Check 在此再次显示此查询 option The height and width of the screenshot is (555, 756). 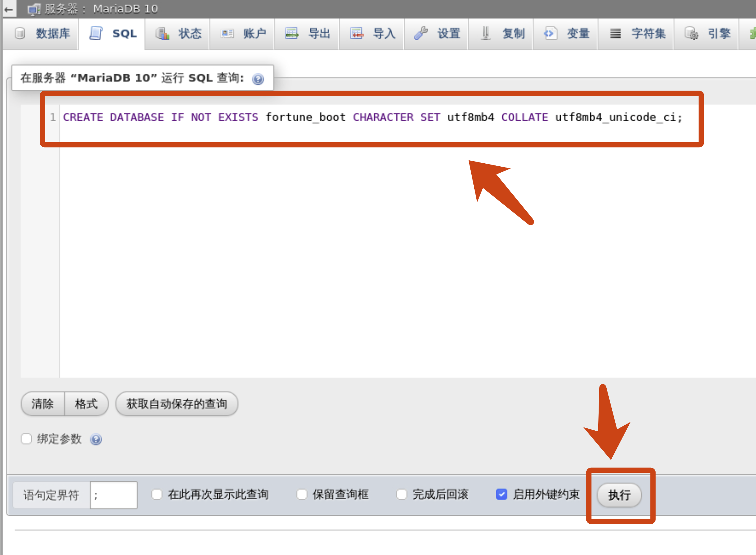pyautogui.click(x=157, y=494)
